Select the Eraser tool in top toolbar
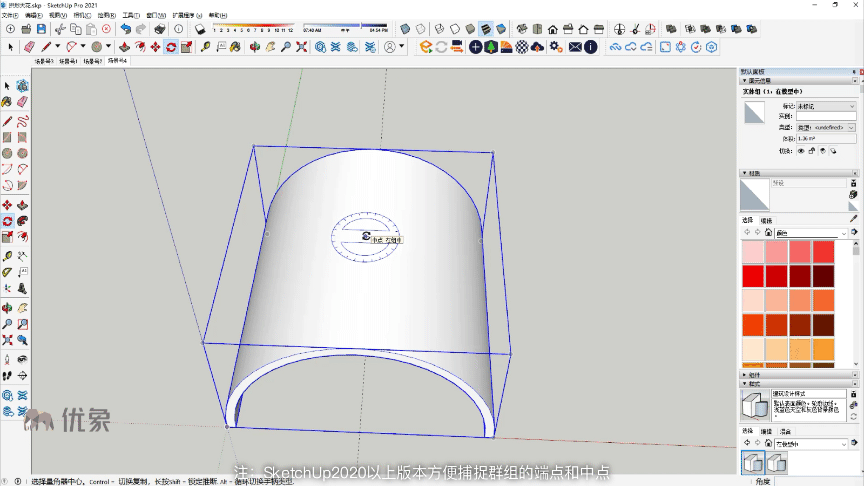 [28, 46]
